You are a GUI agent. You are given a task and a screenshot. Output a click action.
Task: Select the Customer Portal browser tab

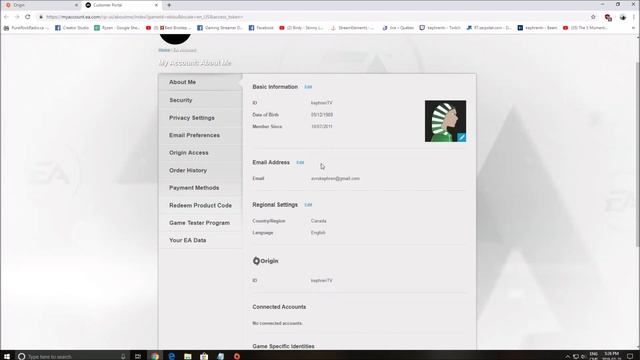coord(121,5)
